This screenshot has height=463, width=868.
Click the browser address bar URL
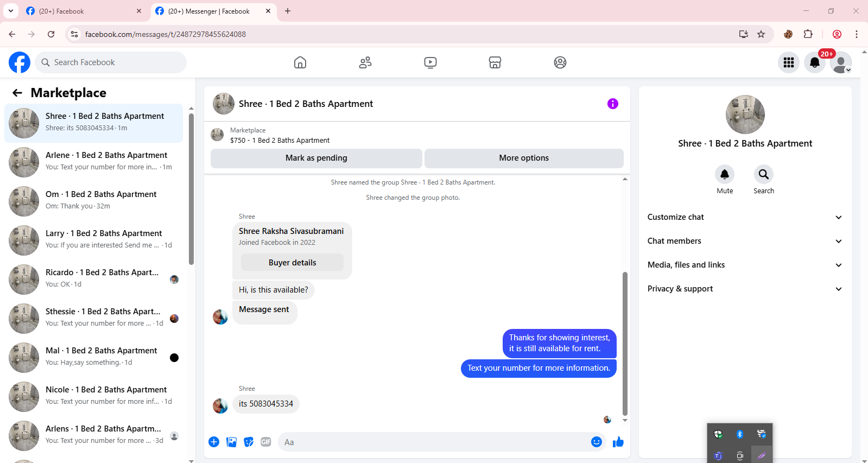(166, 34)
